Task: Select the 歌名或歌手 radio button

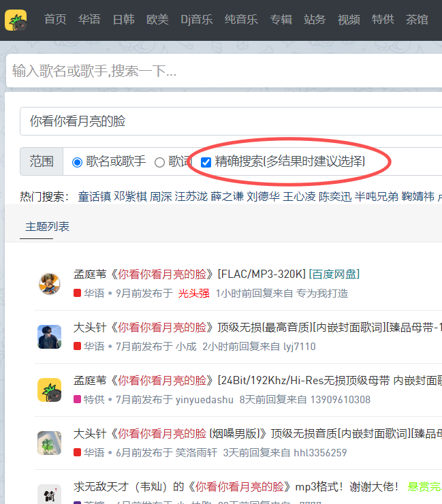Action: pyautogui.click(x=77, y=162)
